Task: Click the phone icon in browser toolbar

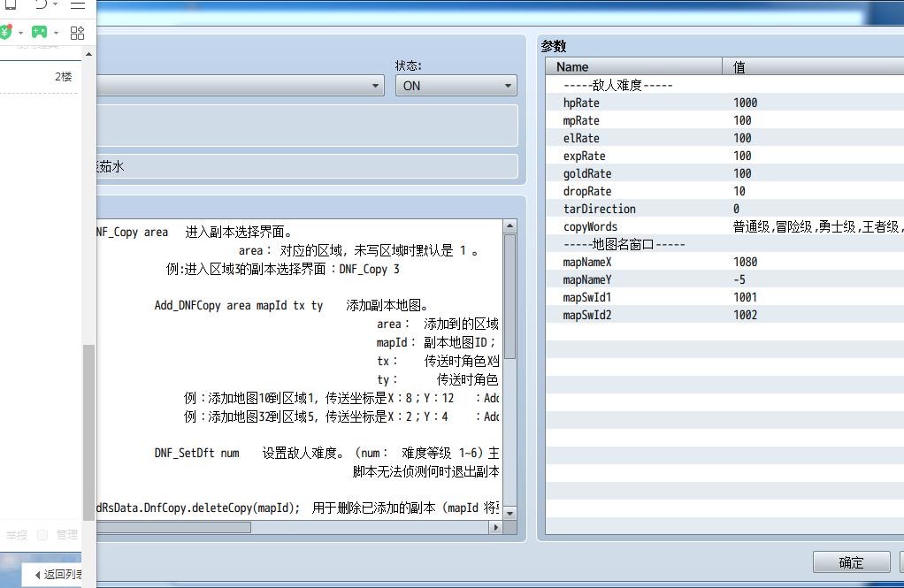Action: (x=11, y=4)
